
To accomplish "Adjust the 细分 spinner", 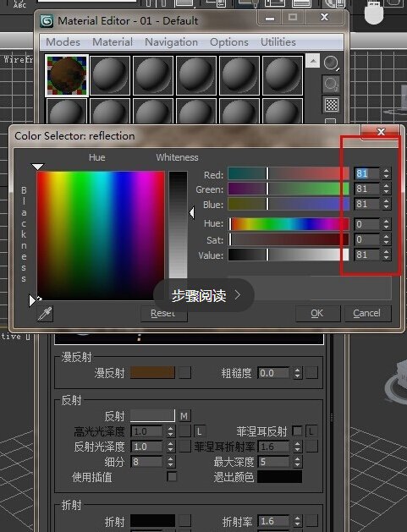I will tap(170, 462).
